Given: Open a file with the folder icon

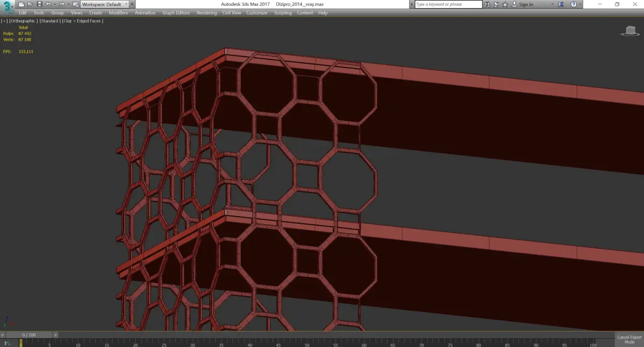Looking at the screenshot, I should tap(31, 4).
